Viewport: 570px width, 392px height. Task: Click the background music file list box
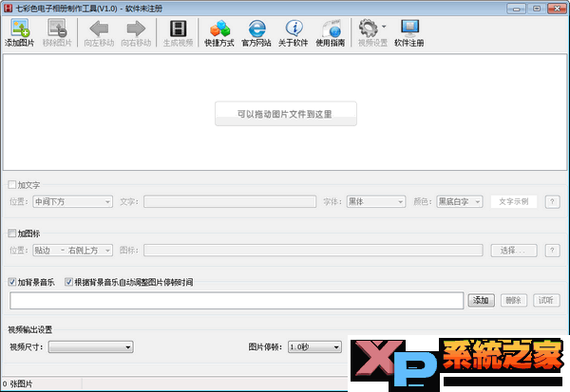pos(237,301)
